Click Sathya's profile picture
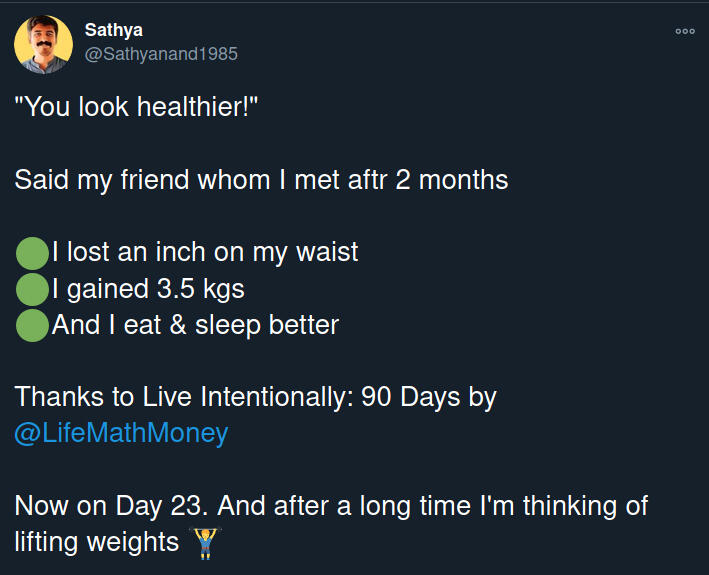The height and width of the screenshot is (575, 709). (43, 44)
